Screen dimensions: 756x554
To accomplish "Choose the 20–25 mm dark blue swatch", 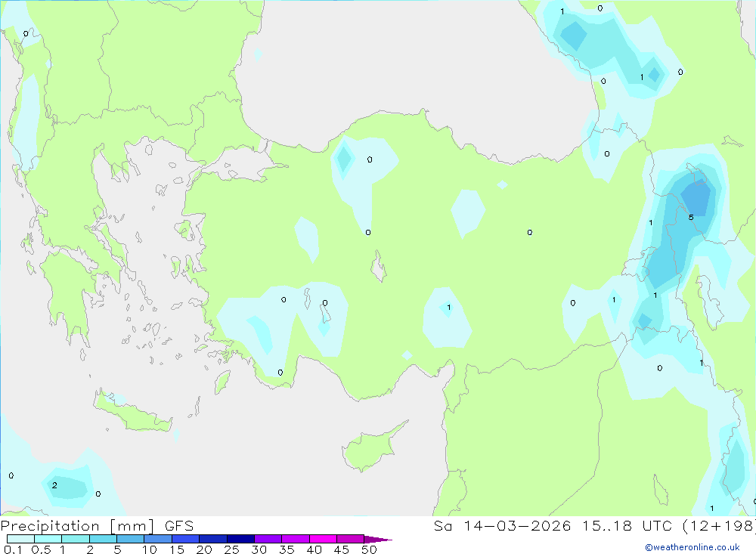I will [x=213, y=539].
